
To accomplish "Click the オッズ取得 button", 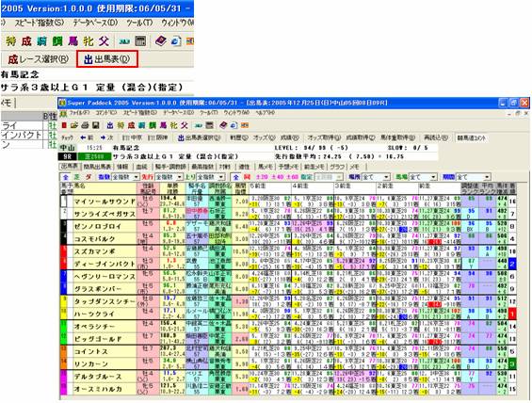I will click(323, 138).
